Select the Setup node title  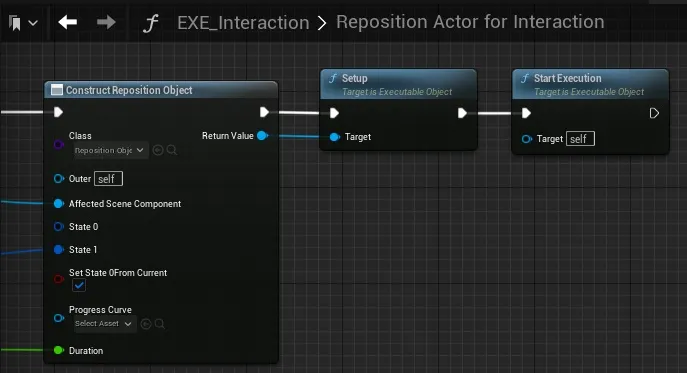click(x=355, y=78)
